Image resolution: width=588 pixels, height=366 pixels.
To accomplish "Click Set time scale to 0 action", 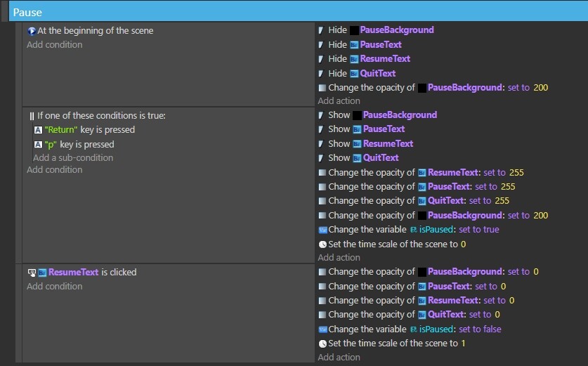I will pyautogui.click(x=392, y=244).
